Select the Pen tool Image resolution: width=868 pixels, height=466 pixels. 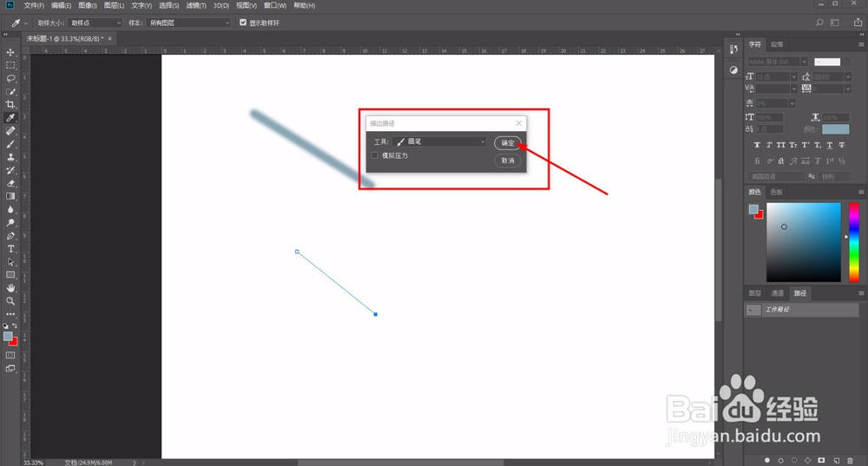pyautogui.click(x=10, y=236)
